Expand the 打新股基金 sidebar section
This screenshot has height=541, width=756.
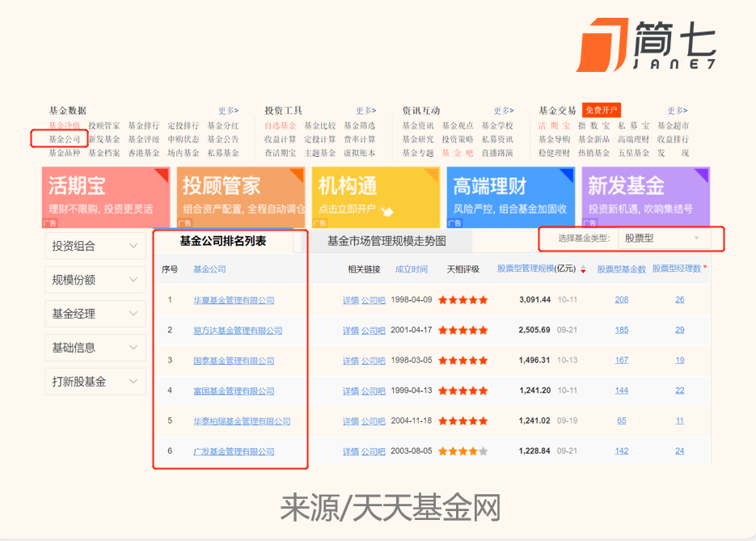coord(95,382)
